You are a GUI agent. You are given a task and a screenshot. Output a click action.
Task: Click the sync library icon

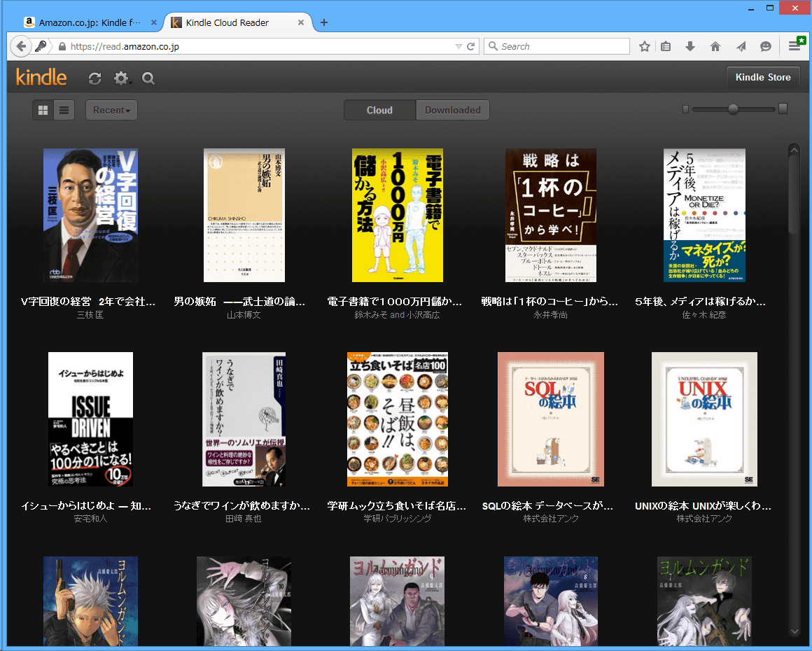pos(94,78)
